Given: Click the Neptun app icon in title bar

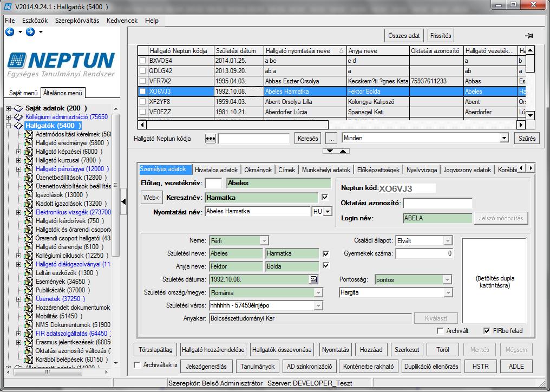Looking at the screenshot, I should pos(6,6).
